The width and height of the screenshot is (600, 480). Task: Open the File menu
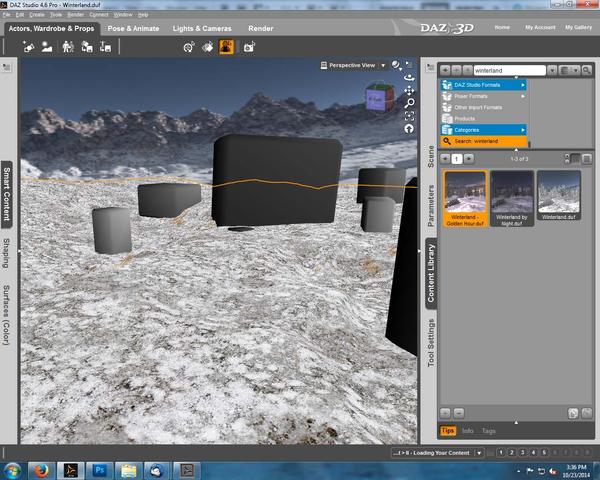[x=7, y=15]
